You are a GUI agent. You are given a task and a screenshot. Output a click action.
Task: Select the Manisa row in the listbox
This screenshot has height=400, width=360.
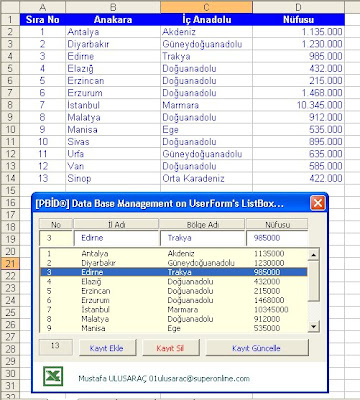tap(174, 328)
